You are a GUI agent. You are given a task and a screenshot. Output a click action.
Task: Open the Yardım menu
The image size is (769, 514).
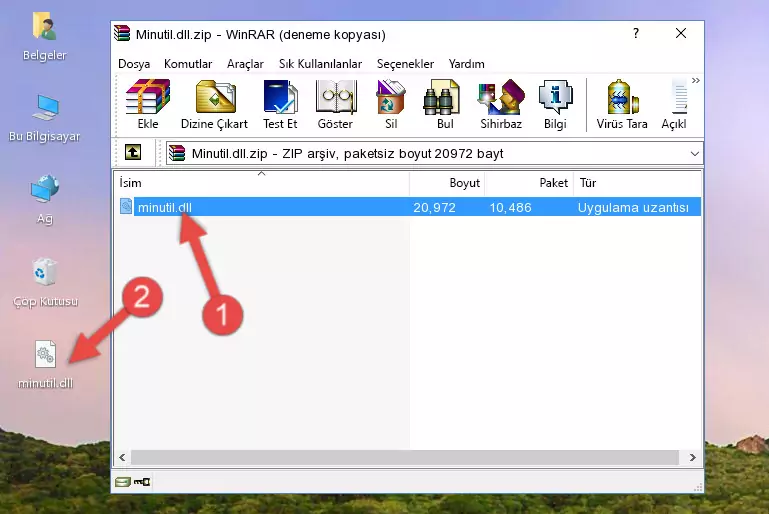pyautogui.click(x=466, y=64)
